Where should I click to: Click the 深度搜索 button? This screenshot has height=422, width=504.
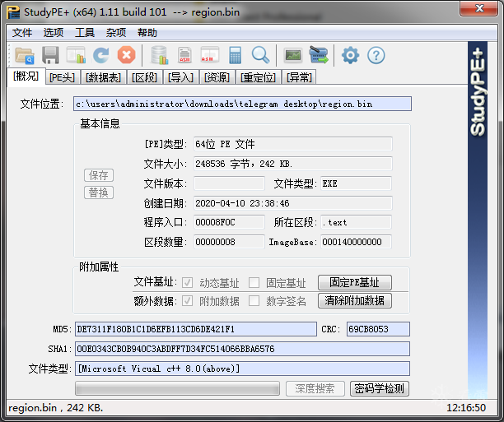315,388
